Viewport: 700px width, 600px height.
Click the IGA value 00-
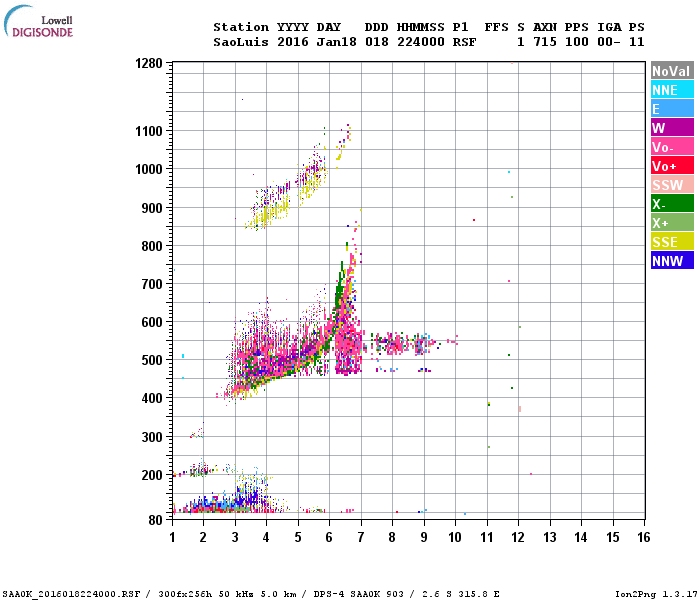(609, 42)
